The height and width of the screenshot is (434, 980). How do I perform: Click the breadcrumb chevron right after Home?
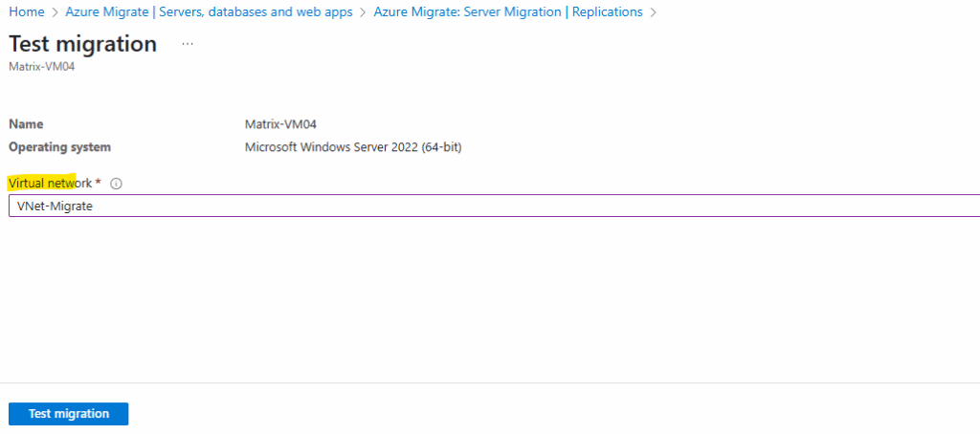(x=56, y=12)
